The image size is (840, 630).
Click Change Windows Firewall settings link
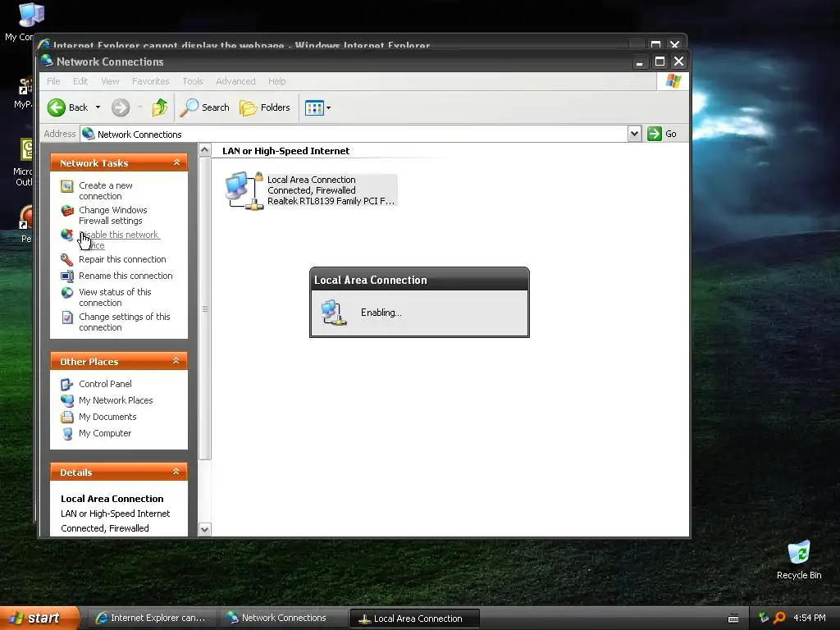pos(112,216)
